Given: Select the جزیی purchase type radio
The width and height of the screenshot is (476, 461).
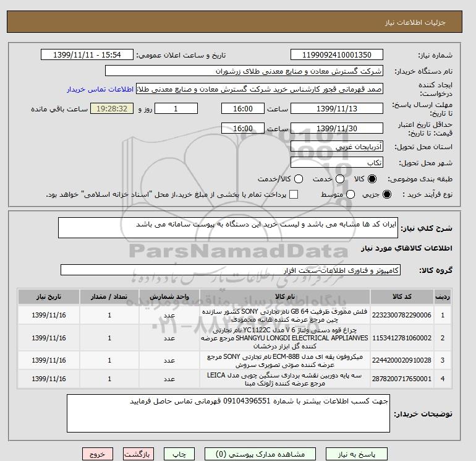Looking at the screenshot, I should [x=387, y=194].
